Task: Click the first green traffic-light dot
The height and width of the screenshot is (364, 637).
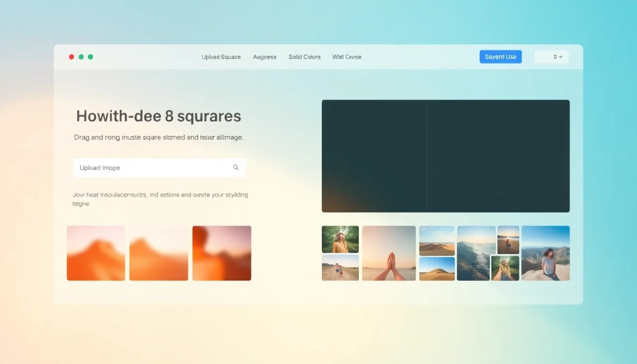Action: point(81,56)
